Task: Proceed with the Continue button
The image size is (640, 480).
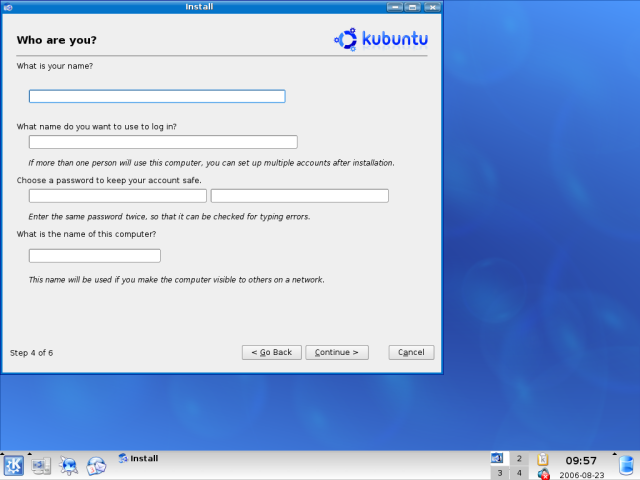Action: (337, 352)
